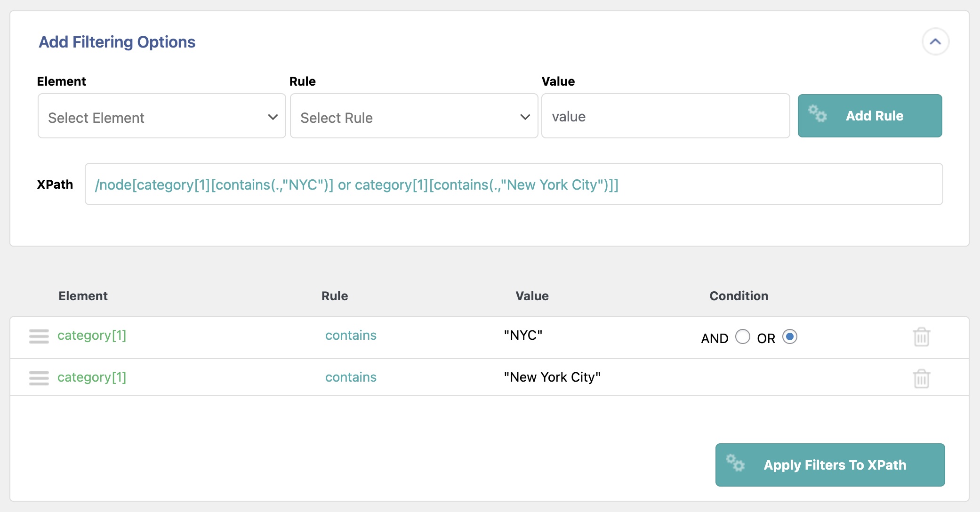
Task: Click the Add Rule button
Action: (870, 116)
